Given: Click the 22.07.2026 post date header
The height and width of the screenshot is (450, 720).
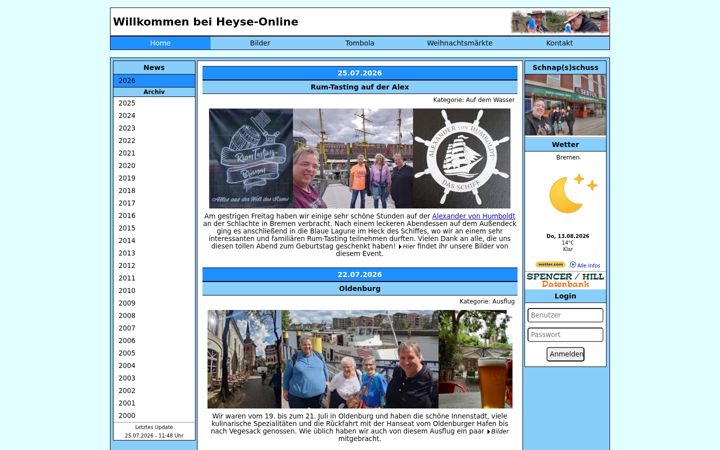Looking at the screenshot, I should tap(360, 275).
